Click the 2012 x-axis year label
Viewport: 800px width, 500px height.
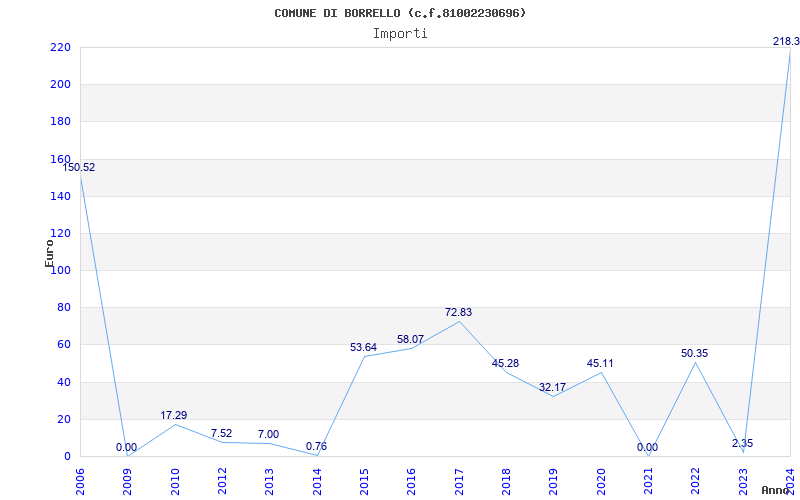(222, 482)
